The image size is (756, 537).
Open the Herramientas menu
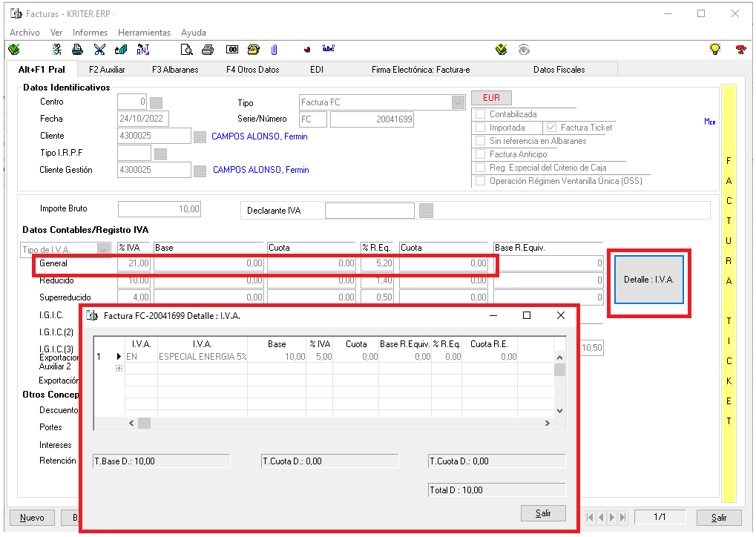144,33
